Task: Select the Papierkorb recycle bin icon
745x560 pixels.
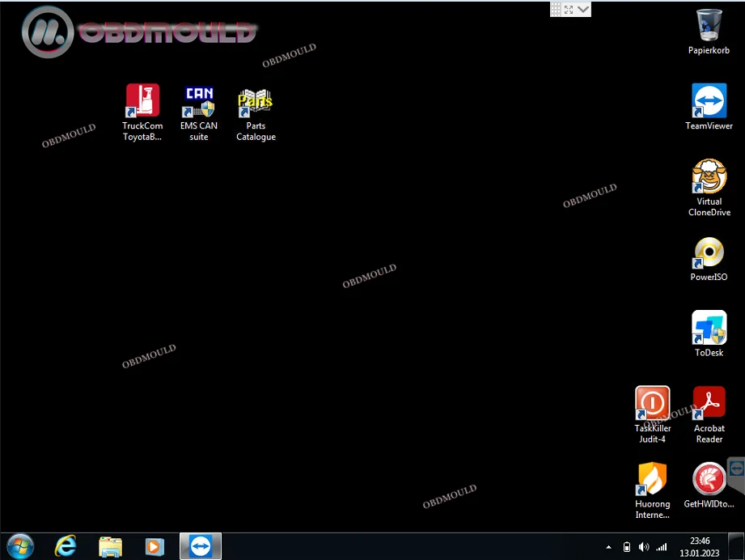Action: (709, 26)
